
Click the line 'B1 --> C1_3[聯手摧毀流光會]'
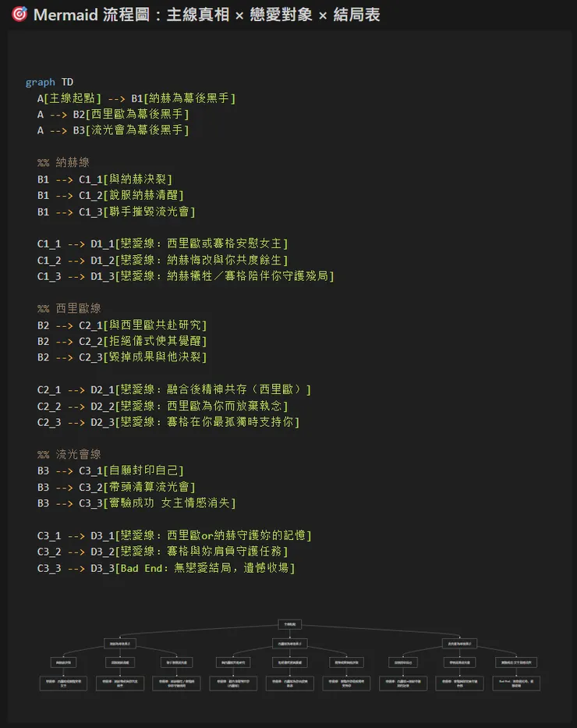116,211
